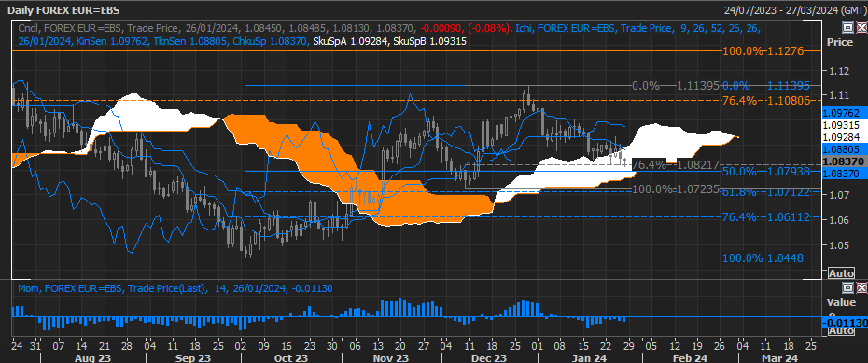Select the orange 76.4% 1.10806 Fibonacci label

pos(765,100)
